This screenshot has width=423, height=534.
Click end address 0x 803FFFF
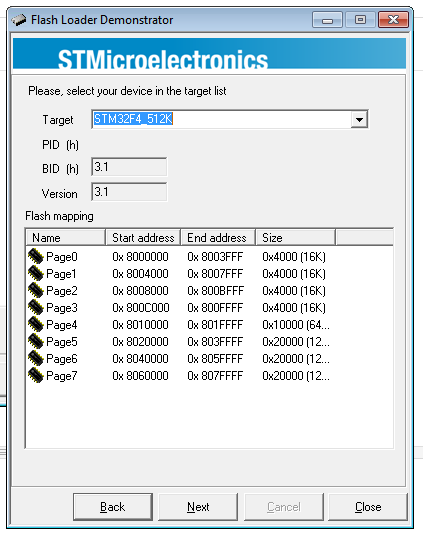point(215,342)
